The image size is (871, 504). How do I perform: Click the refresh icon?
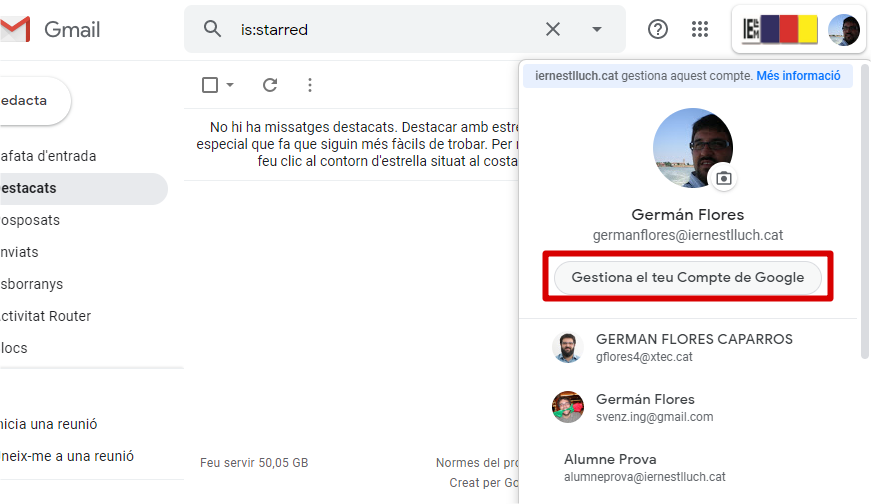pyautogui.click(x=270, y=85)
